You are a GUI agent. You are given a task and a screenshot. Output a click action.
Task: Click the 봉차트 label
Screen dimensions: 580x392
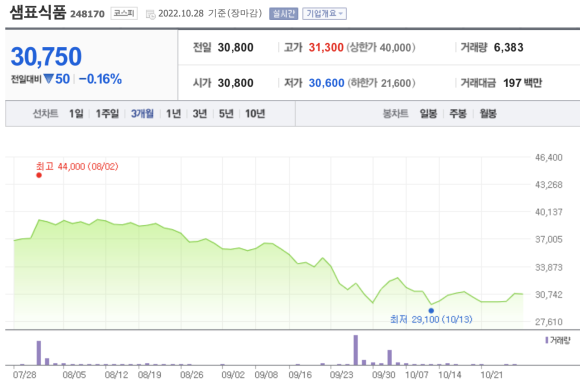[395, 114]
